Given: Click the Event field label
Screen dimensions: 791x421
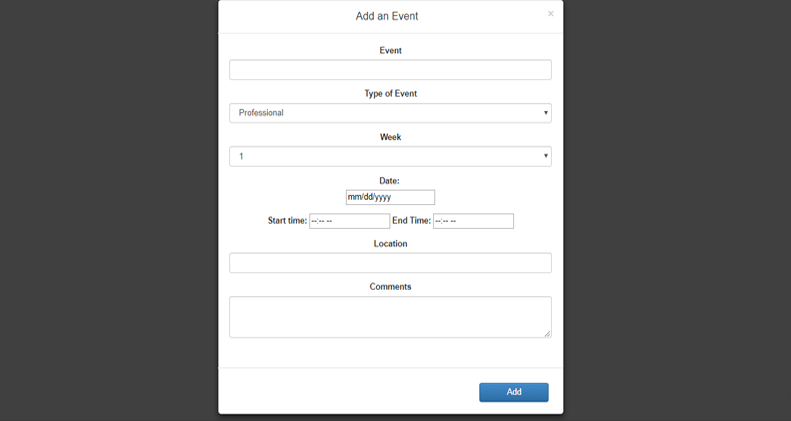Looking at the screenshot, I should click(x=390, y=50).
